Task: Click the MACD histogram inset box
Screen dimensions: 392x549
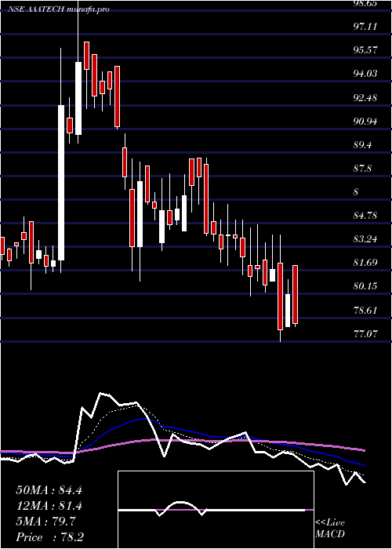Action: 216,510
